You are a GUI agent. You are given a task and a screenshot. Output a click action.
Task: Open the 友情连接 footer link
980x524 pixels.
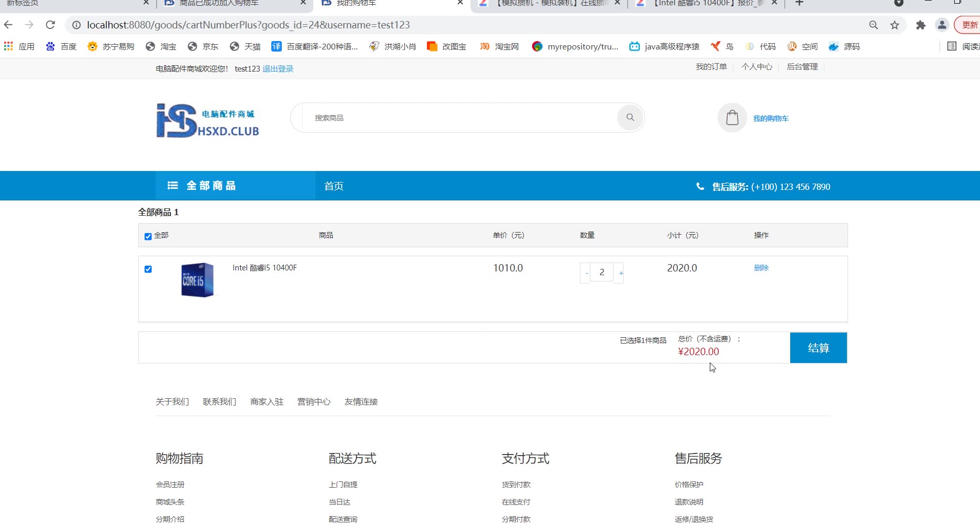tap(361, 402)
